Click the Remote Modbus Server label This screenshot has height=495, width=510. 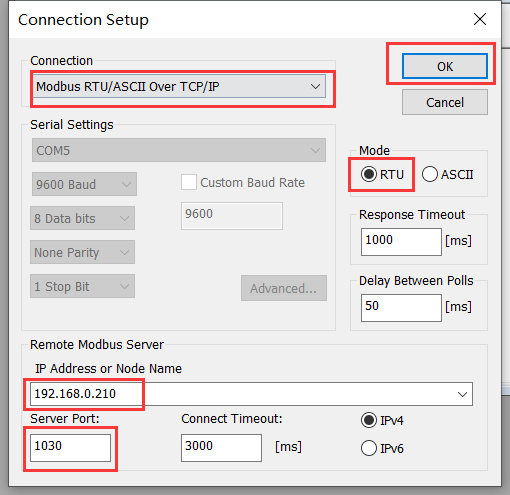point(97,344)
